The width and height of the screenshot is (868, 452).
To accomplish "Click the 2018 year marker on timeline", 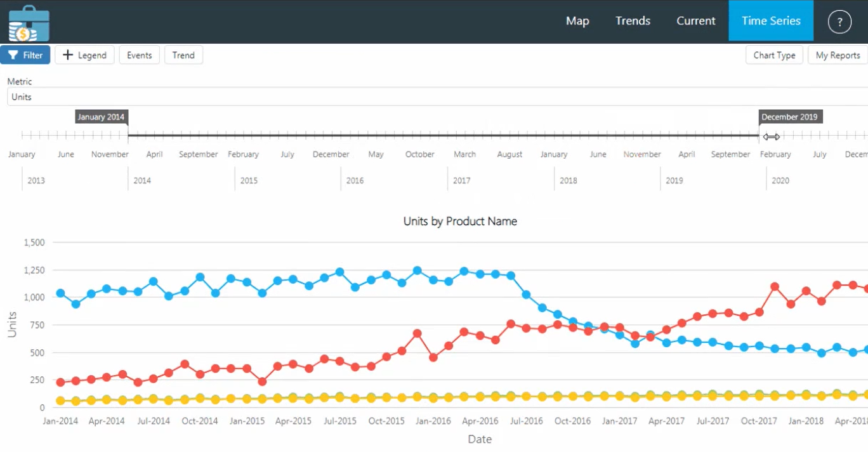I will 568,181.
